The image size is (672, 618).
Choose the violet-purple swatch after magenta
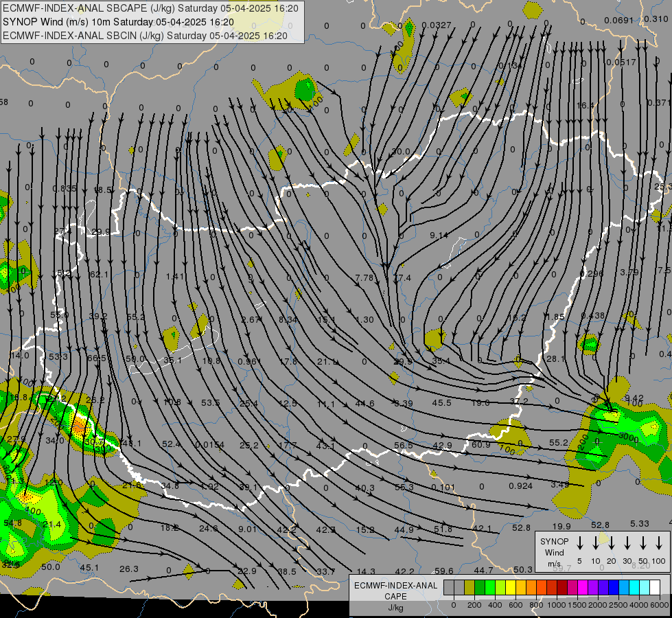592,587
